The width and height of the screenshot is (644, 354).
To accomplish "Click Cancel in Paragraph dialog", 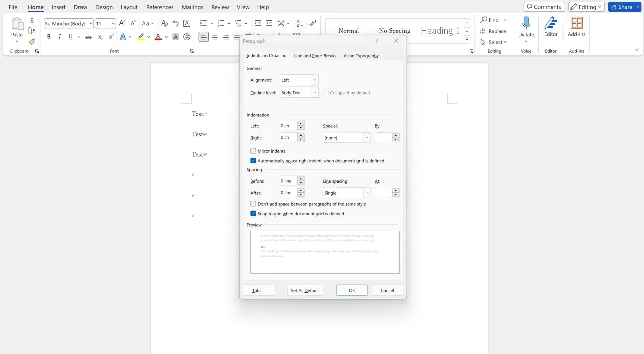I will [387, 290].
